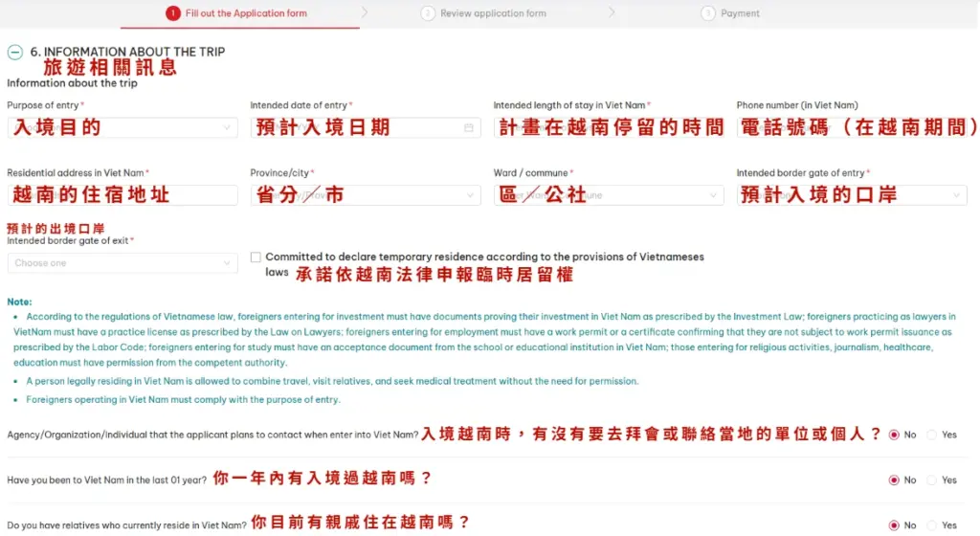Viewport: 980px width, 536px height.
Task: Click the '6. INFORMATION ABOUT THE TRIP' heading
Action: 127,52
